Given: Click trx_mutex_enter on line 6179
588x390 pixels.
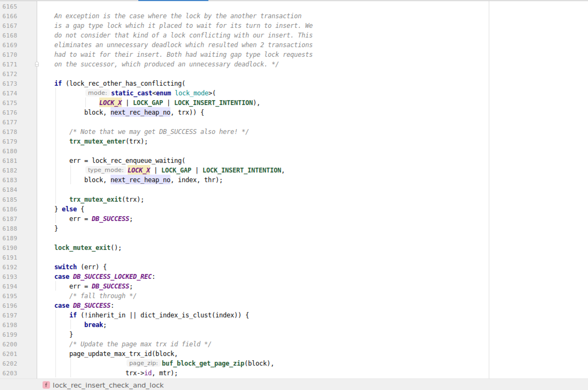Looking at the screenshot, I should pyautogui.click(x=97, y=141).
